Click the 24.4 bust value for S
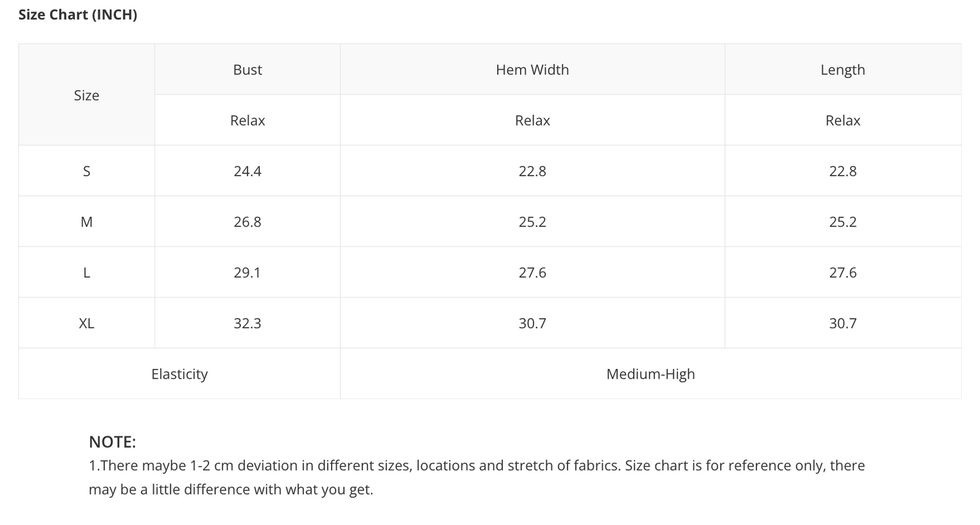This screenshot has width=980, height=525. coord(248,171)
